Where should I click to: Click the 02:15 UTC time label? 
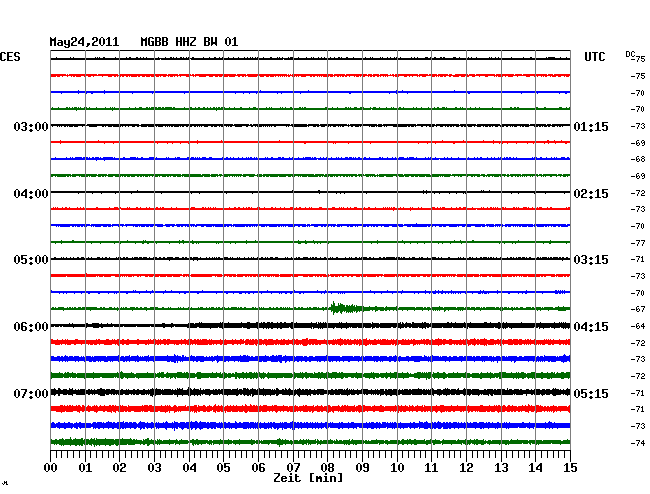(591, 194)
